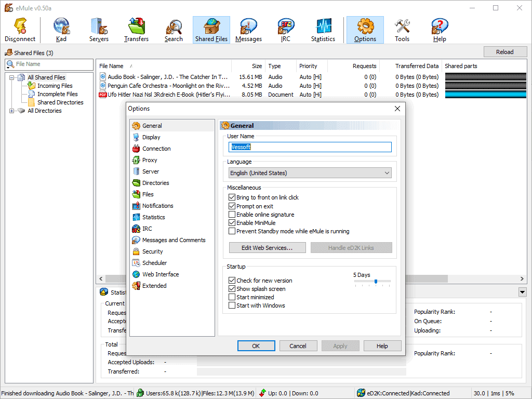Select Incoming Files in tree

pyautogui.click(x=55, y=86)
